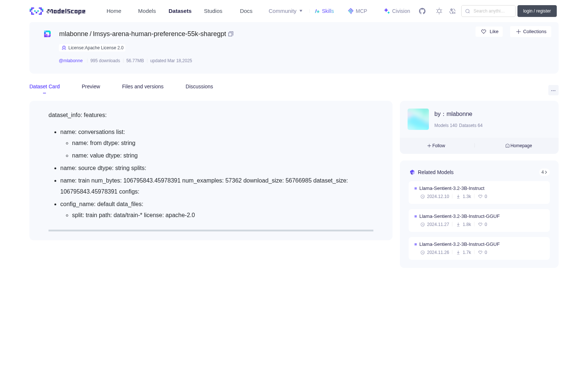Image resolution: width=588 pixels, height=368 pixels.
Task: Focus the Search anything input field
Action: (x=488, y=11)
